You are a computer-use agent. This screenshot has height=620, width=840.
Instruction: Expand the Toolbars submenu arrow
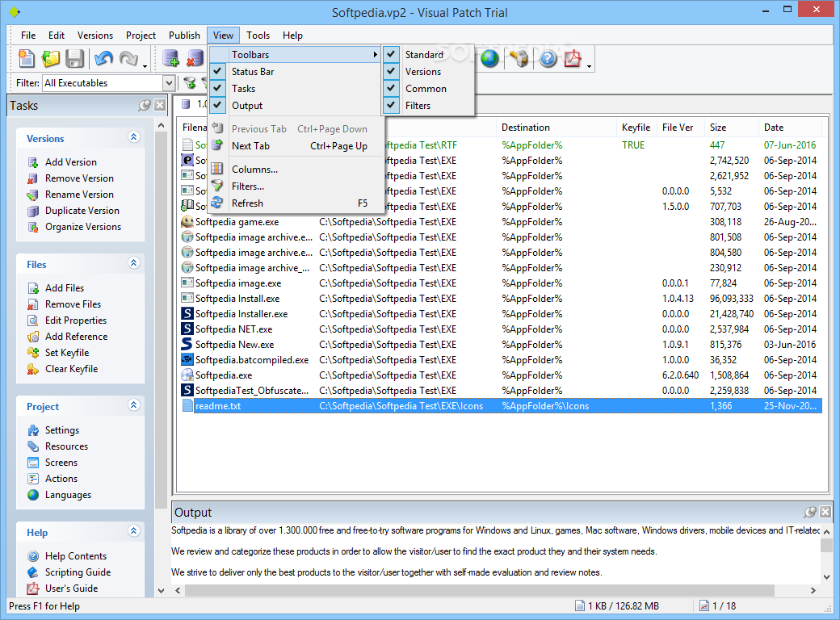point(375,55)
